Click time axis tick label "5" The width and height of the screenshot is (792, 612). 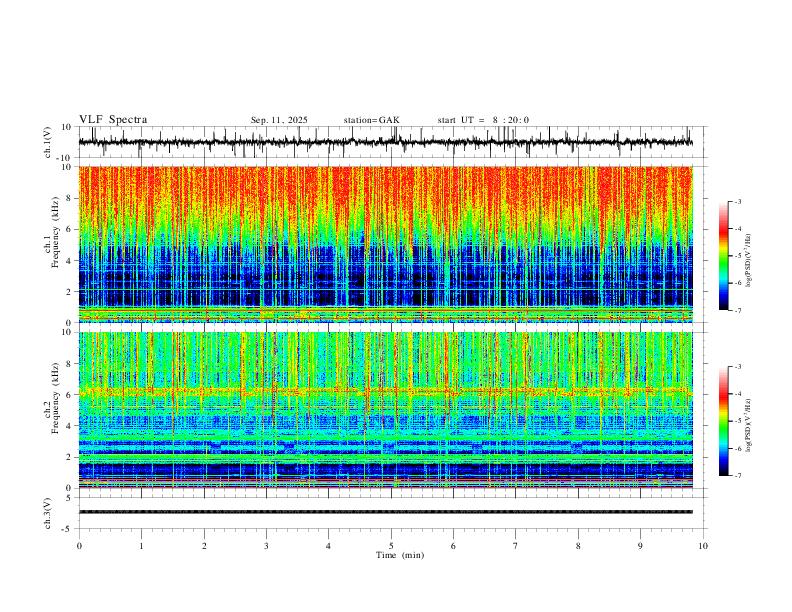pyautogui.click(x=391, y=546)
